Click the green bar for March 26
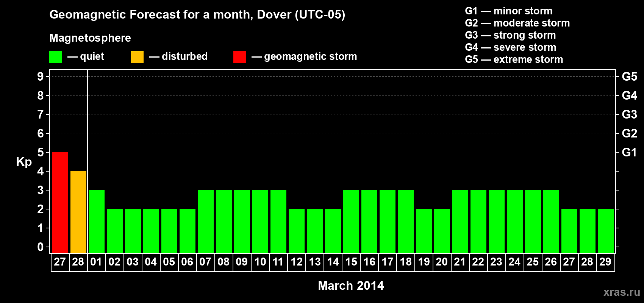The width and height of the screenshot is (644, 303). point(551,221)
